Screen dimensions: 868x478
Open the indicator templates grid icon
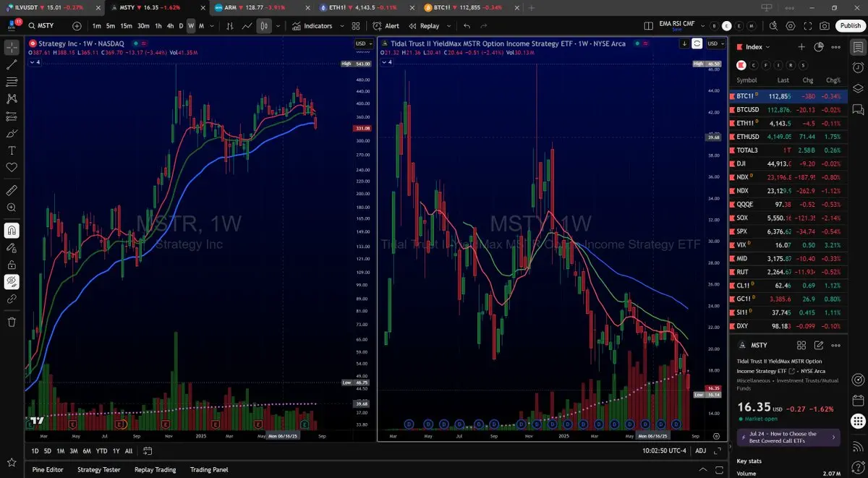coord(355,25)
